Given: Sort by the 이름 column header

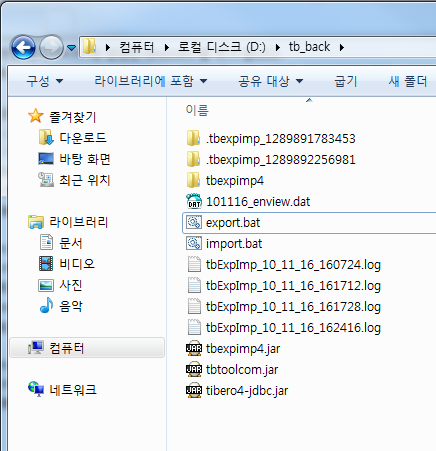Looking at the screenshot, I should click(x=197, y=110).
